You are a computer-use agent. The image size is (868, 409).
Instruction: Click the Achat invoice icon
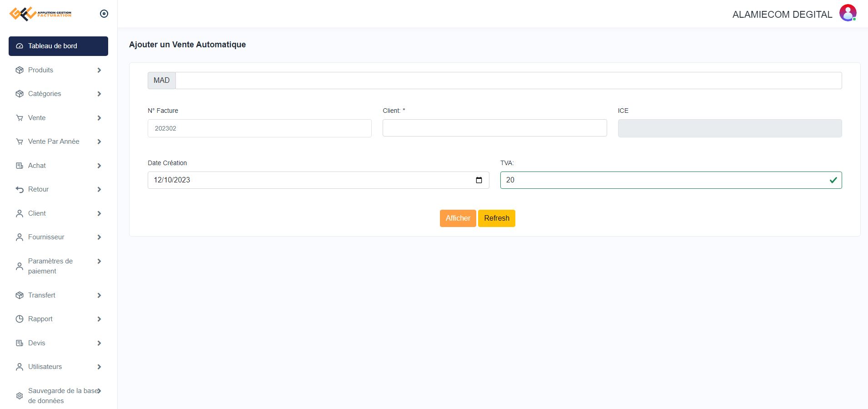(x=20, y=166)
